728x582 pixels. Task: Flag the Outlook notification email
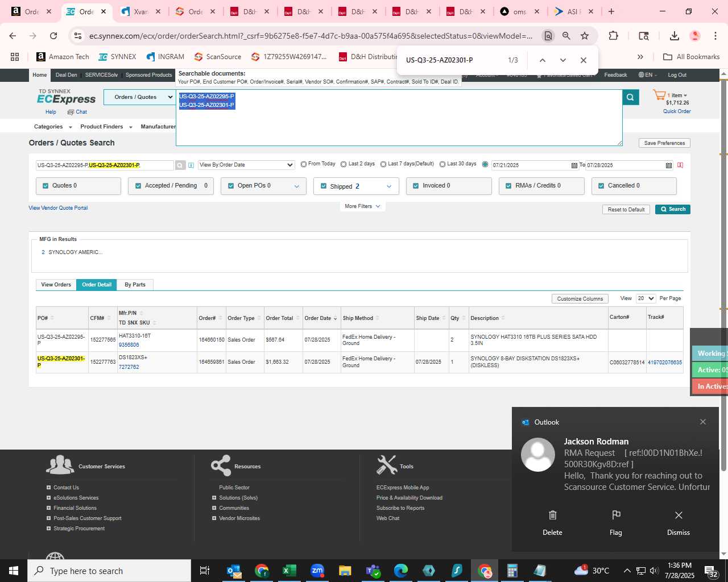(x=616, y=523)
